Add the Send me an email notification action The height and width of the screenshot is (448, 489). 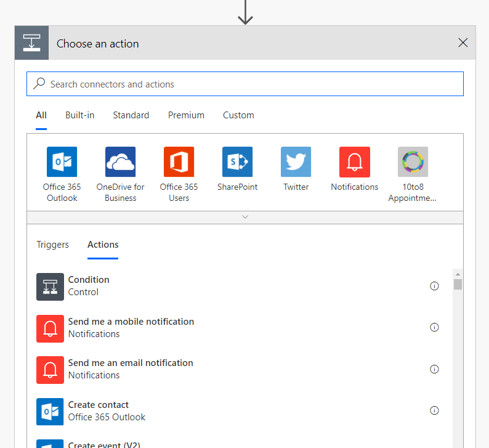coord(131,369)
